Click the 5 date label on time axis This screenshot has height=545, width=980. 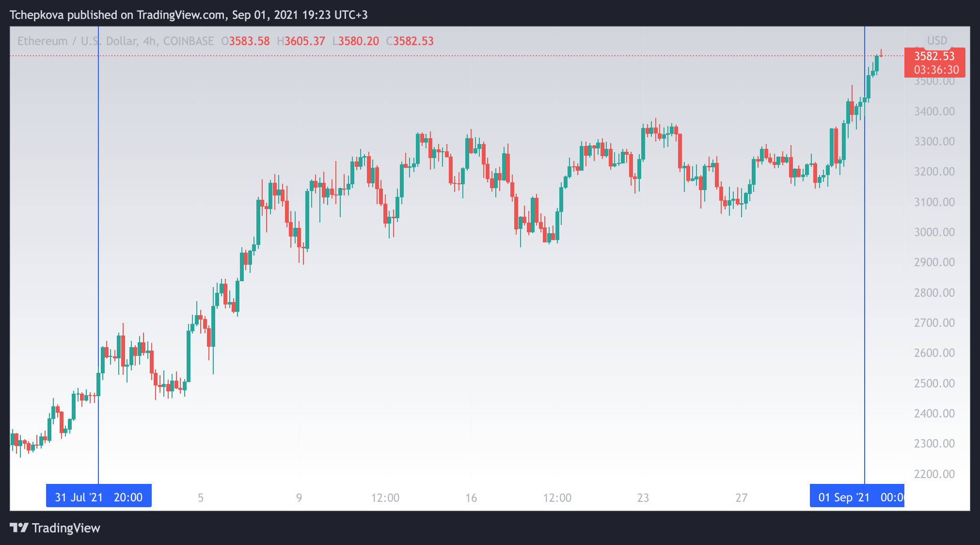201,498
